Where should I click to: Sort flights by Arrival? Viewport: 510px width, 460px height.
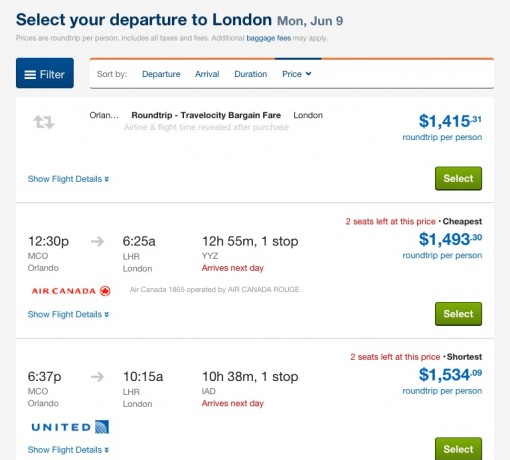[207, 74]
